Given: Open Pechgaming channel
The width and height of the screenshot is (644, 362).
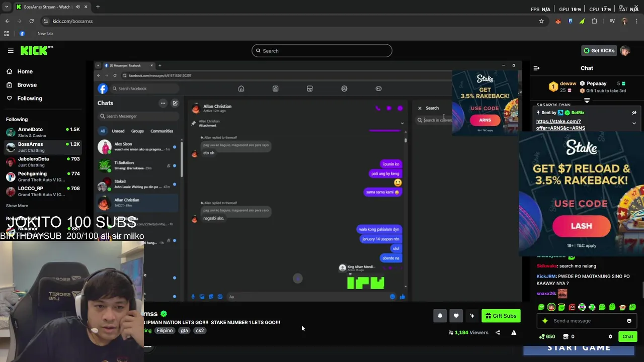Looking at the screenshot, I should coord(43,176).
